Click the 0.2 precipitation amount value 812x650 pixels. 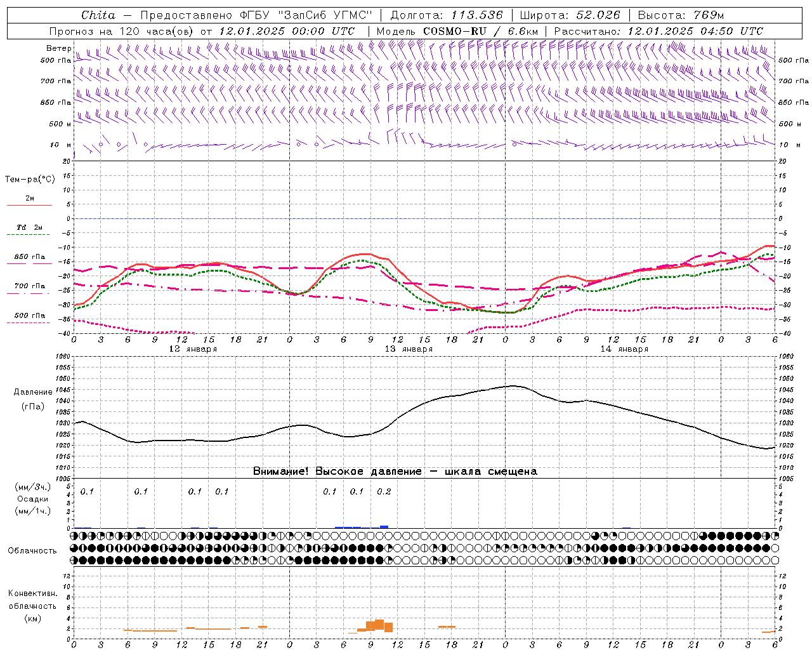pos(384,491)
